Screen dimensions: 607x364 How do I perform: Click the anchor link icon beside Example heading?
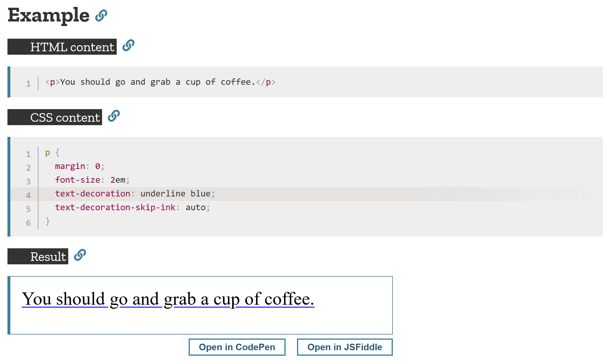(101, 16)
